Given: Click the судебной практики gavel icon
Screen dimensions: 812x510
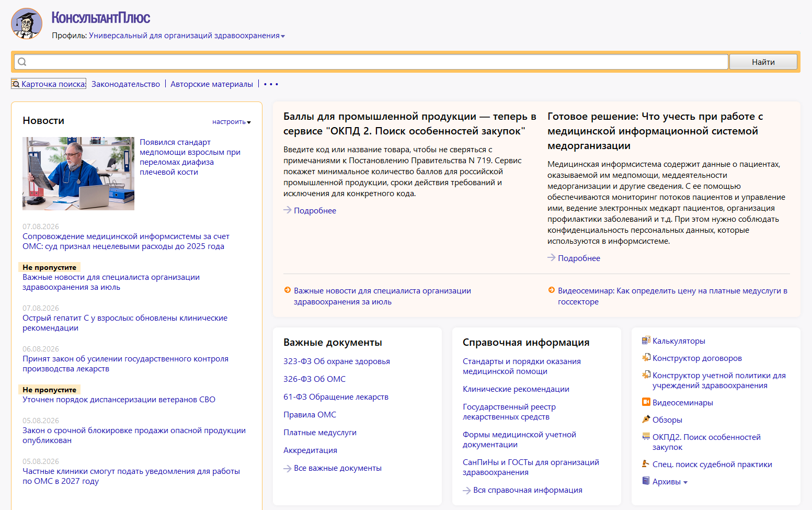Looking at the screenshot, I should pyautogui.click(x=646, y=463).
